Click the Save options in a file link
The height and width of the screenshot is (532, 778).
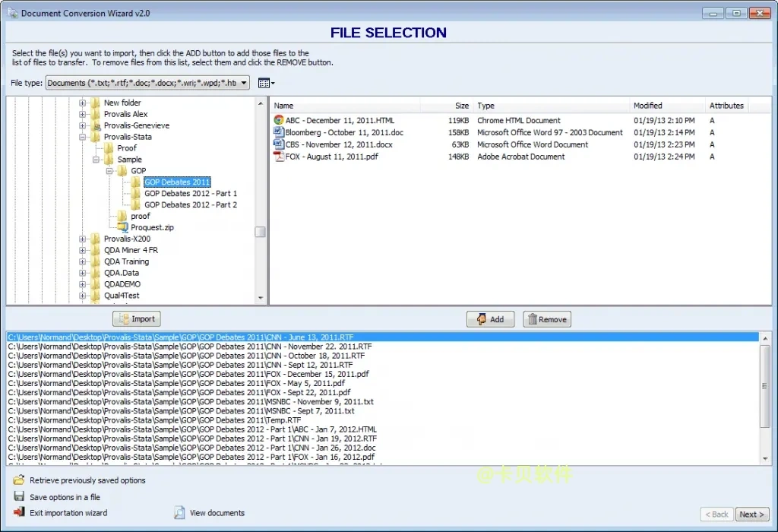coord(65,497)
